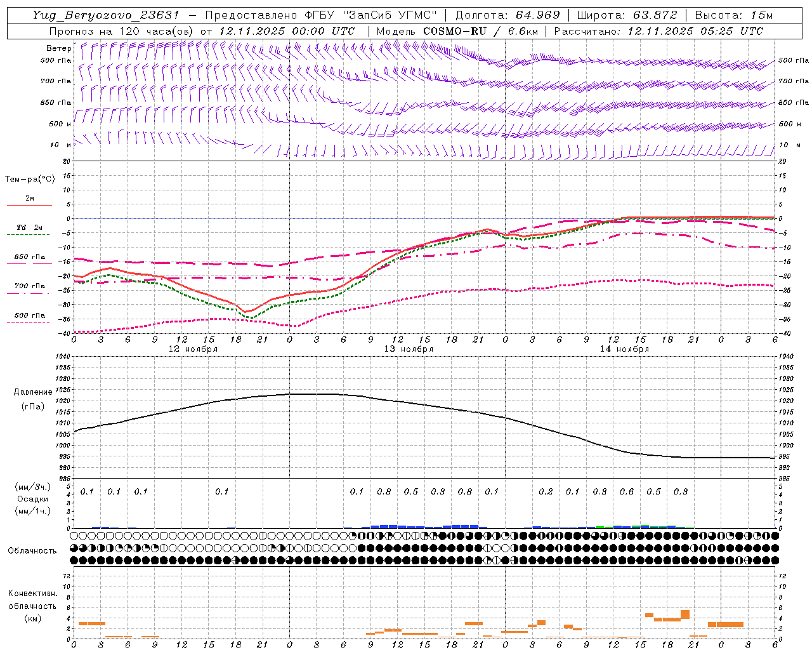Click the (км) unit under convective cloud label
The image size is (812, 650).
[32, 618]
